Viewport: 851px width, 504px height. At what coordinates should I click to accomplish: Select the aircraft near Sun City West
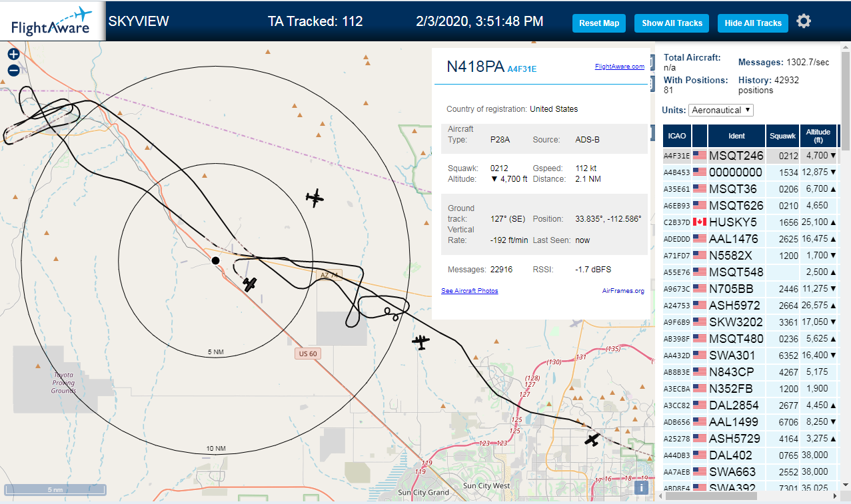[592, 439]
